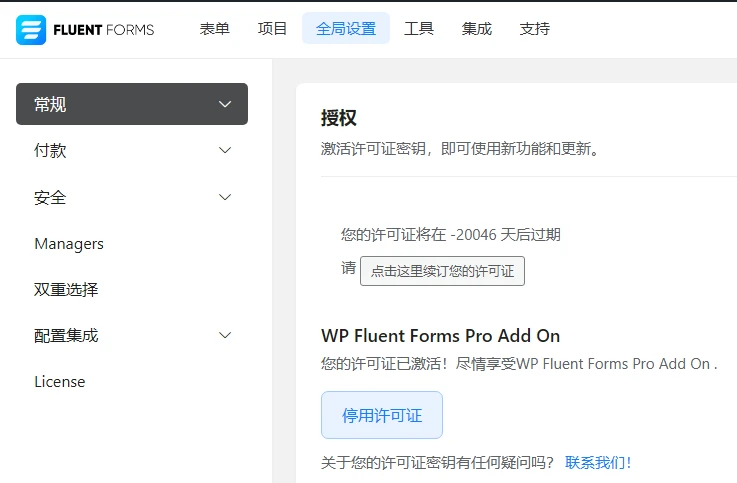The width and height of the screenshot is (737, 483).
Task: Select the 付款 sidebar item
Action: point(132,150)
